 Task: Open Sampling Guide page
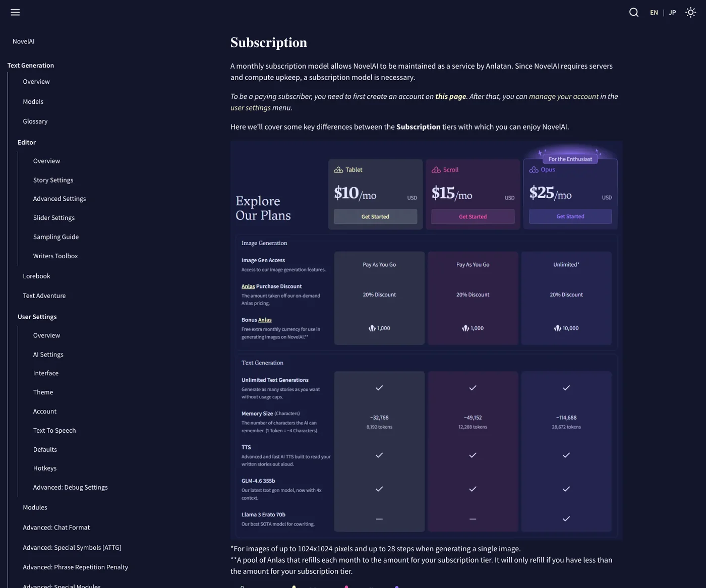click(56, 237)
